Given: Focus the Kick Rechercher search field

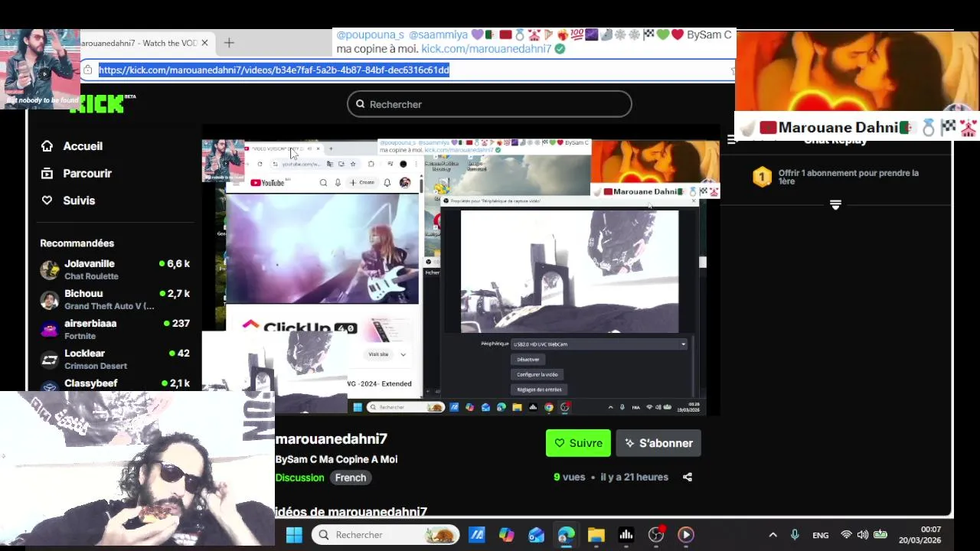Looking at the screenshot, I should tap(489, 104).
